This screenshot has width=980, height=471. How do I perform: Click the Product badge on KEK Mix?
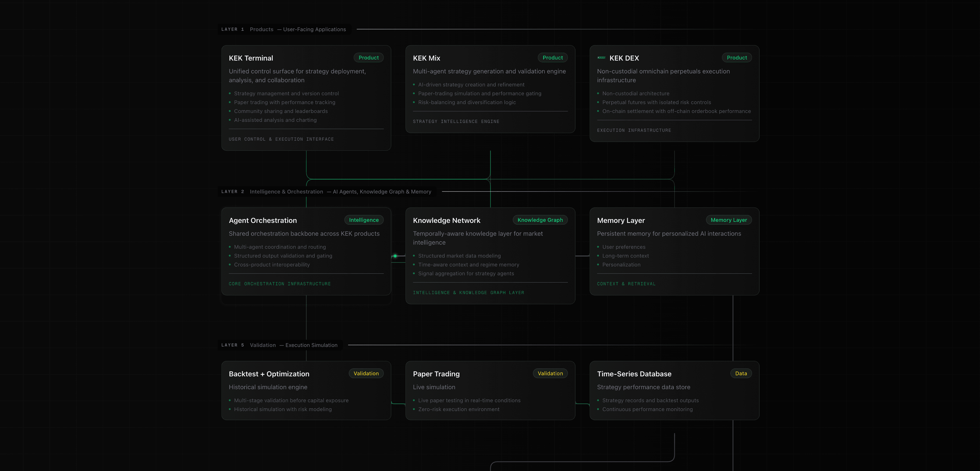pos(552,58)
